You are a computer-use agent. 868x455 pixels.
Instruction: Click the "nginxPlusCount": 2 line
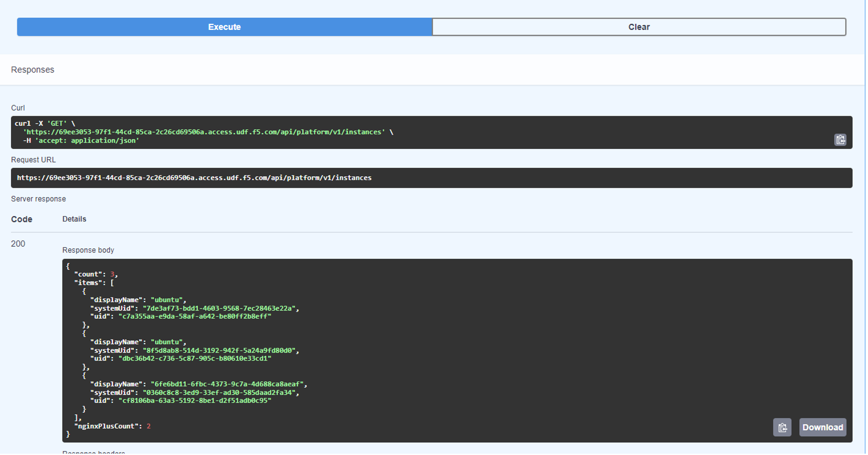click(112, 426)
